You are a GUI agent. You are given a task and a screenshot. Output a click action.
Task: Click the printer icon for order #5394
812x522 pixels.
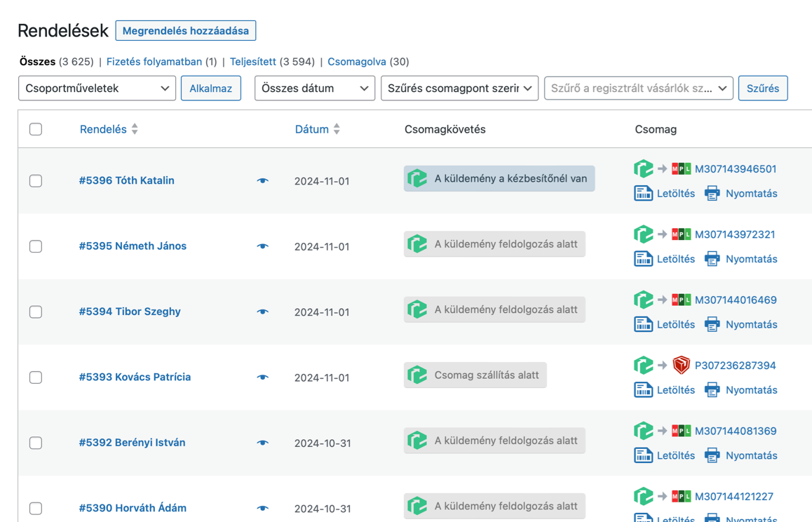tap(712, 324)
